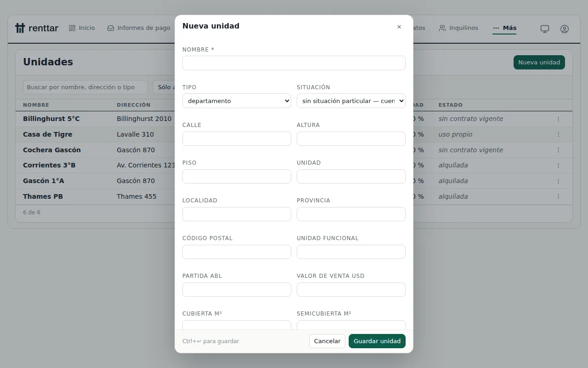Open Informes de pago nav item
This screenshot has height=368, width=588.
(139, 28)
